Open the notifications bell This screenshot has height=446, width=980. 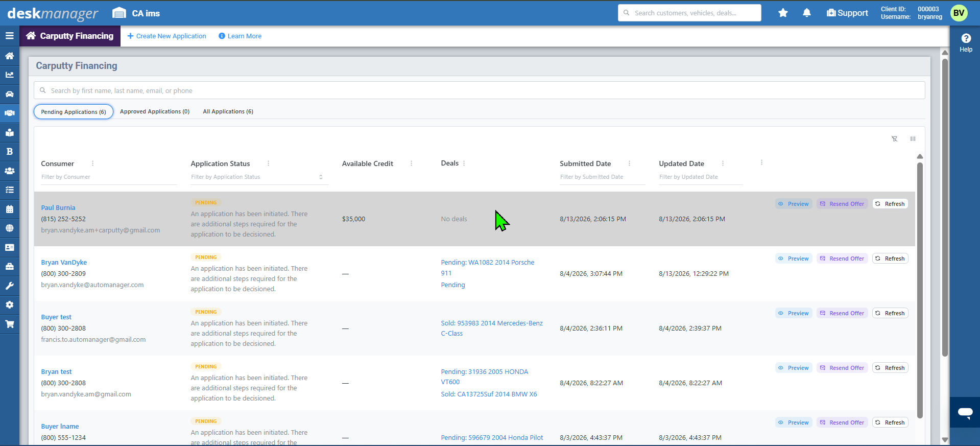click(807, 13)
